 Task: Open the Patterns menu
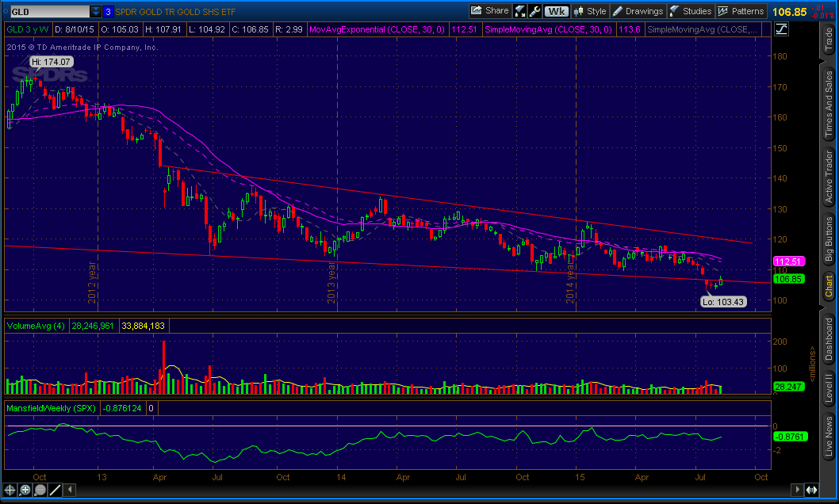741,11
